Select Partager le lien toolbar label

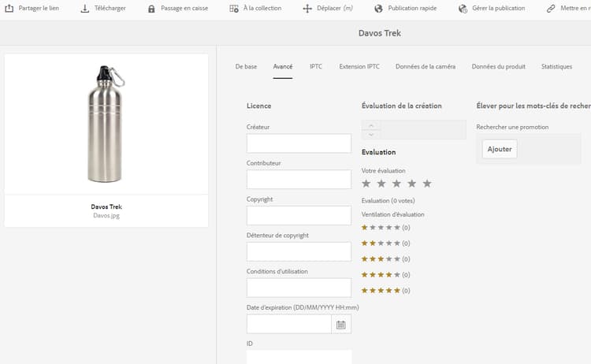(x=39, y=9)
